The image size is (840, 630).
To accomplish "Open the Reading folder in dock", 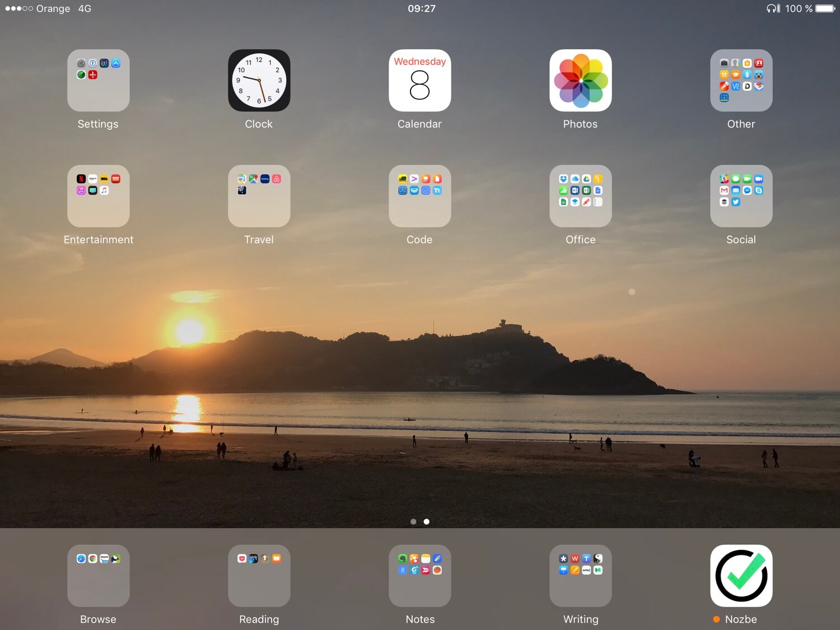I will coord(259,576).
